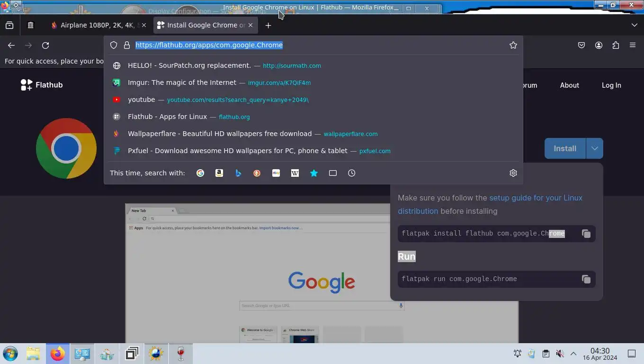Screen dimensions: 644x364
Task: Search with DuckDuckGo this time
Action: (257, 173)
